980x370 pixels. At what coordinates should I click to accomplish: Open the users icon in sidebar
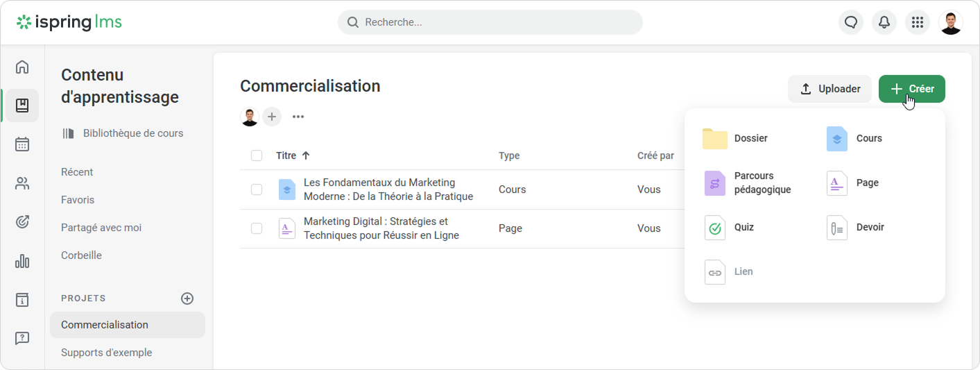point(22,183)
